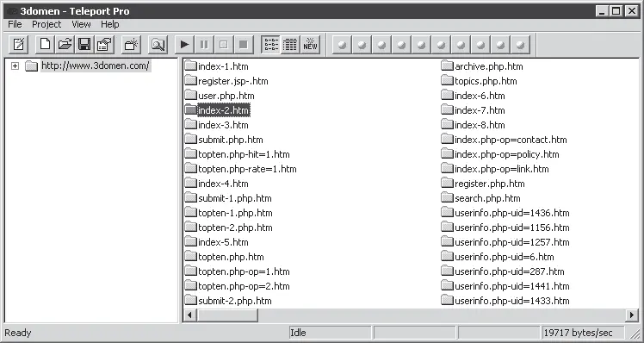Click the NEW files view icon
The image size is (644, 343).
(x=310, y=45)
